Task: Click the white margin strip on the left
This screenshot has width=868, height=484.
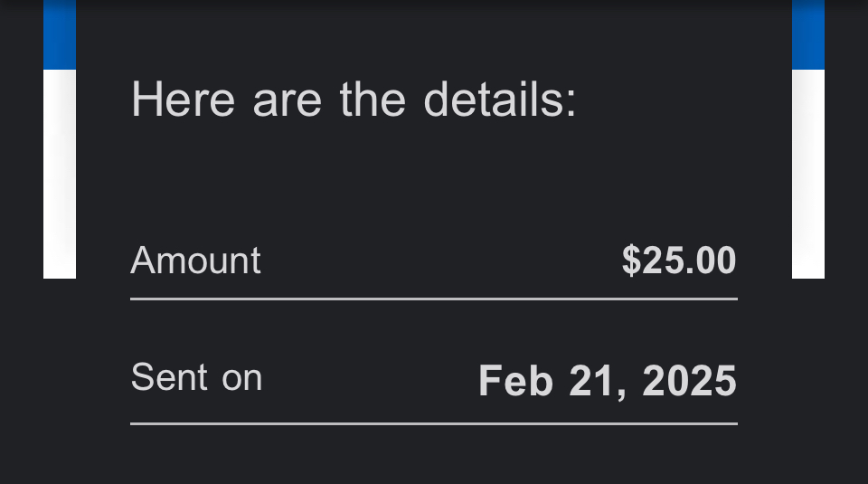Action: (60, 174)
